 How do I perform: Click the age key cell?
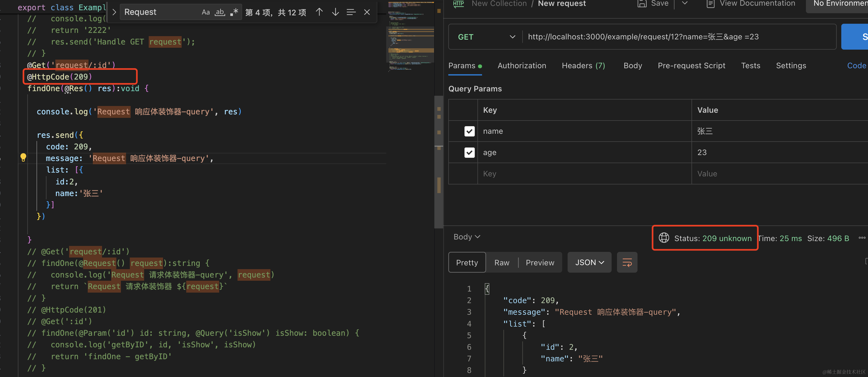pyautogui.click(x=585, y=152)
